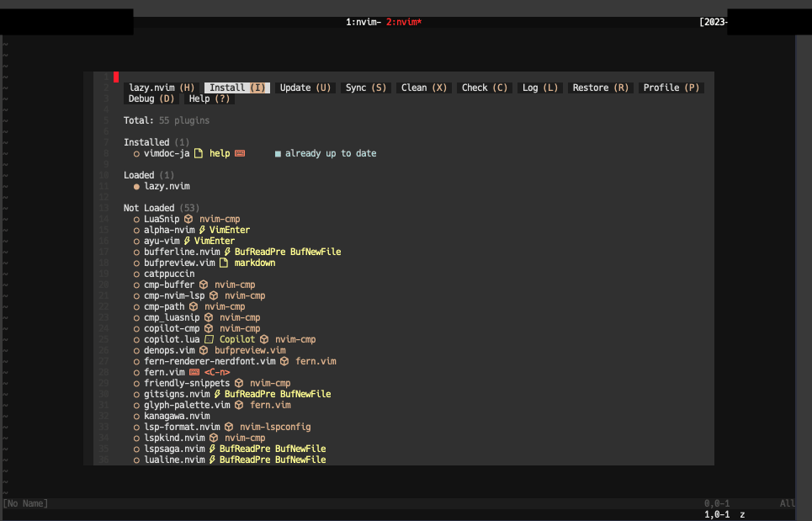Click the package icon on the LuaSnip row
This screenshot has width=812, height=521.
(x=188, y=219)
